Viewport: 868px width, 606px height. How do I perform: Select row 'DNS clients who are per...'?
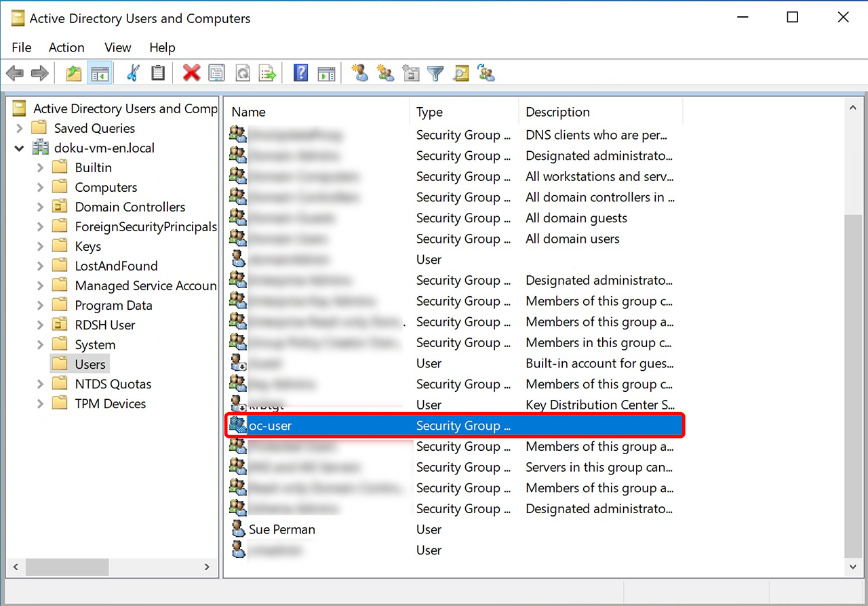[x=454, y=135]
